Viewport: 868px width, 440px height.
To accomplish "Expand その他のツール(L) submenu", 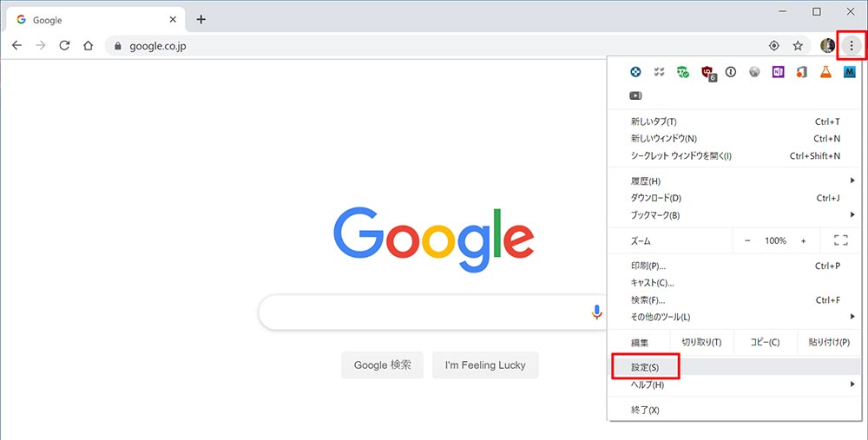I will point(734,317).
